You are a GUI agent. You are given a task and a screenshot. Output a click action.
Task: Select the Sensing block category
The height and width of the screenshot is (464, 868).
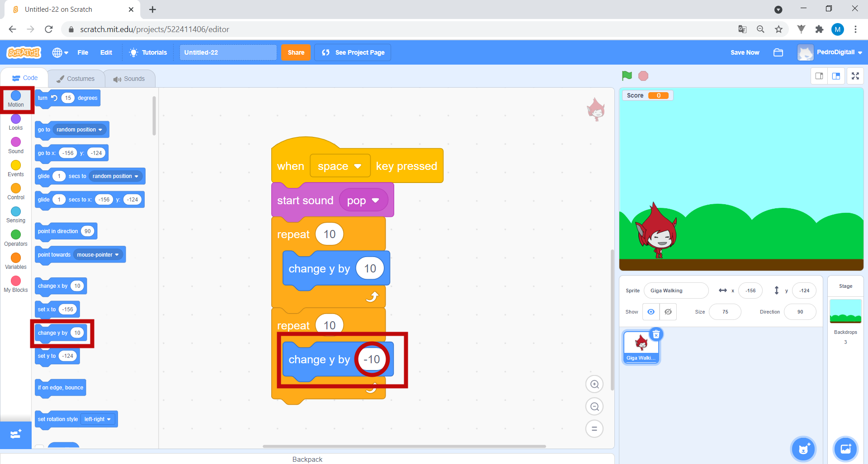(x=16, y=215)
